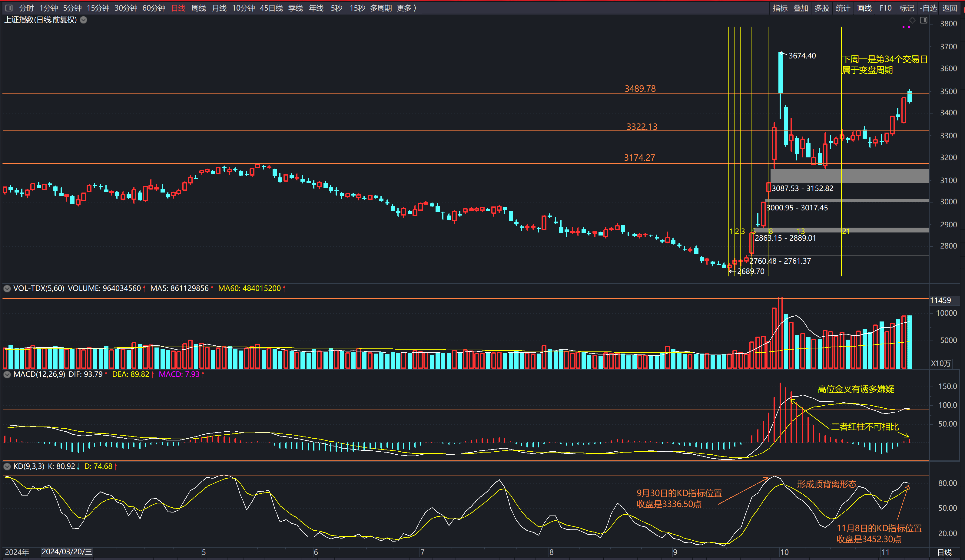This screenshot has height=560, width=965.
Task: Switch to 5秒 period tab
Action: [336, 8]
